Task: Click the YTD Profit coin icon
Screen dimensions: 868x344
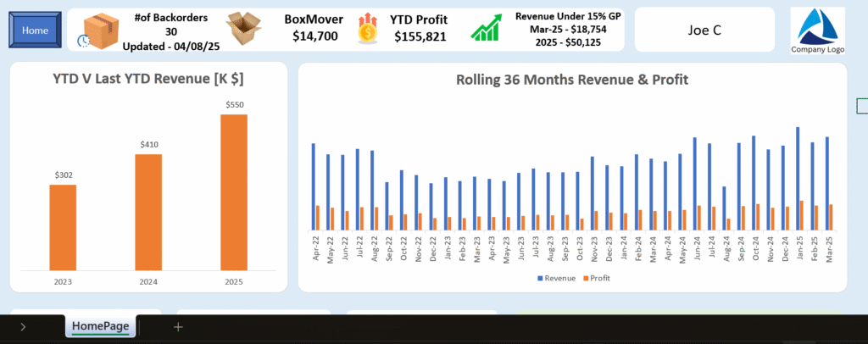Action: (x=369, y=30)
